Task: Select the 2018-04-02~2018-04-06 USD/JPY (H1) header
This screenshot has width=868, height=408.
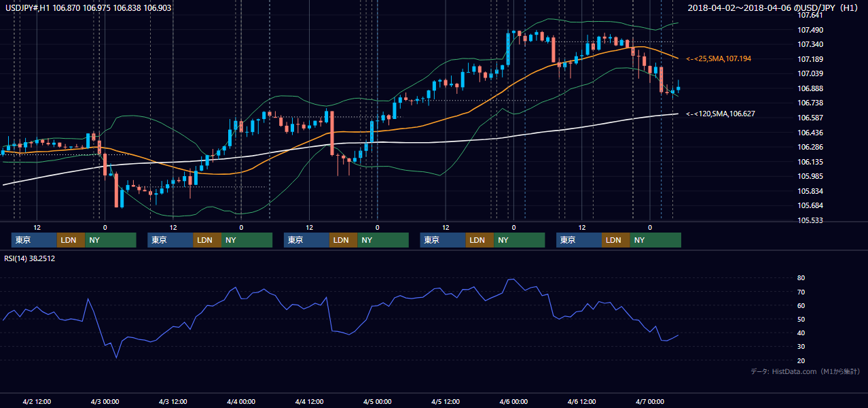Action: pyautogui.click(x=774, y=7)
